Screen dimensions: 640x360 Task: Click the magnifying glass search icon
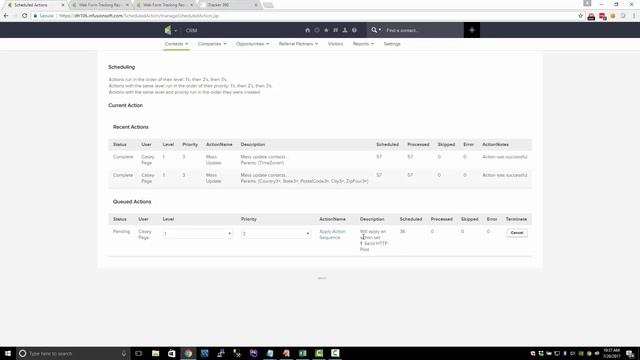tap(374, 30)
